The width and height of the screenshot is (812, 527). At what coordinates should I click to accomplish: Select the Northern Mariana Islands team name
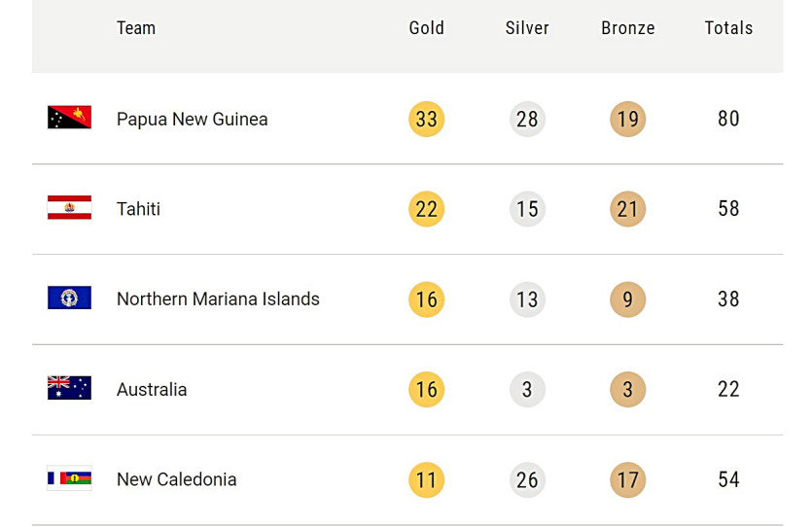218,299
